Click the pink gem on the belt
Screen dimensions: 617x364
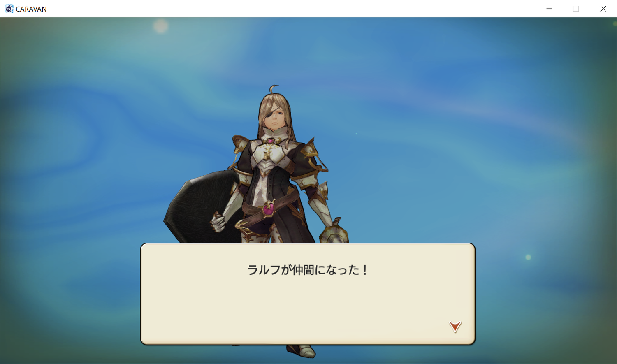tap(268, 209)
